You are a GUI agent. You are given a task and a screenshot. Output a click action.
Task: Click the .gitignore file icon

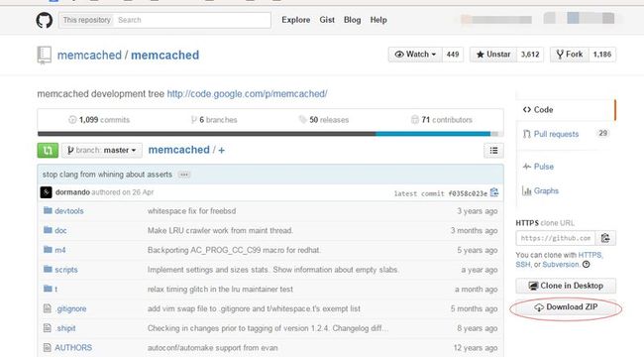[48, 308]
